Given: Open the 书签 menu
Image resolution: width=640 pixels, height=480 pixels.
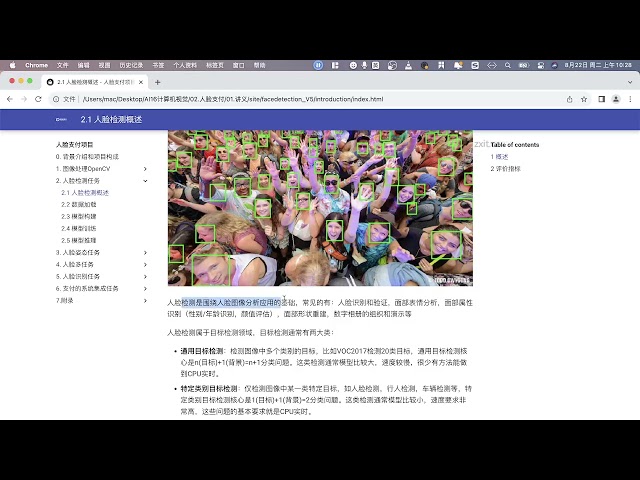Looking at the screenshot, I should pos(158,65).
